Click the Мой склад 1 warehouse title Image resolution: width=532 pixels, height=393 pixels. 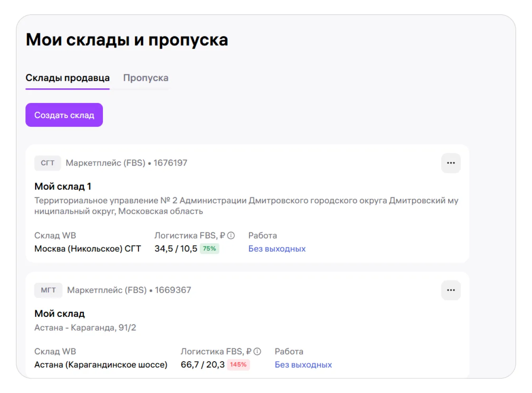coord(63,186)
